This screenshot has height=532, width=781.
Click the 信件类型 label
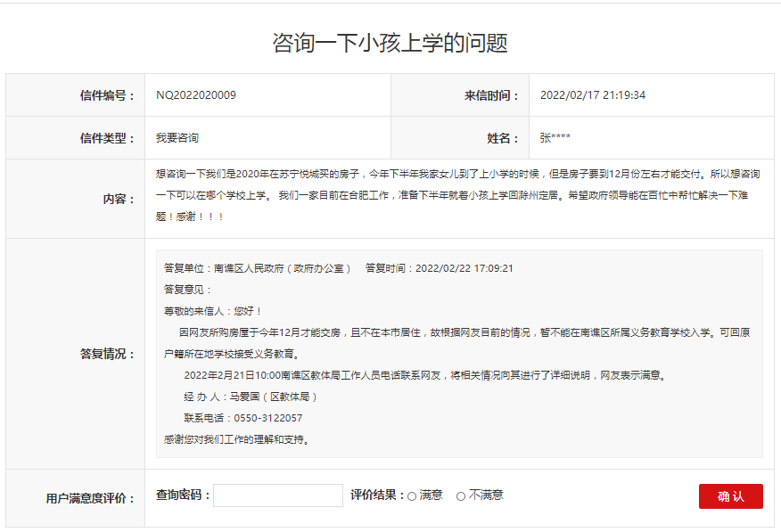[107, 138]
